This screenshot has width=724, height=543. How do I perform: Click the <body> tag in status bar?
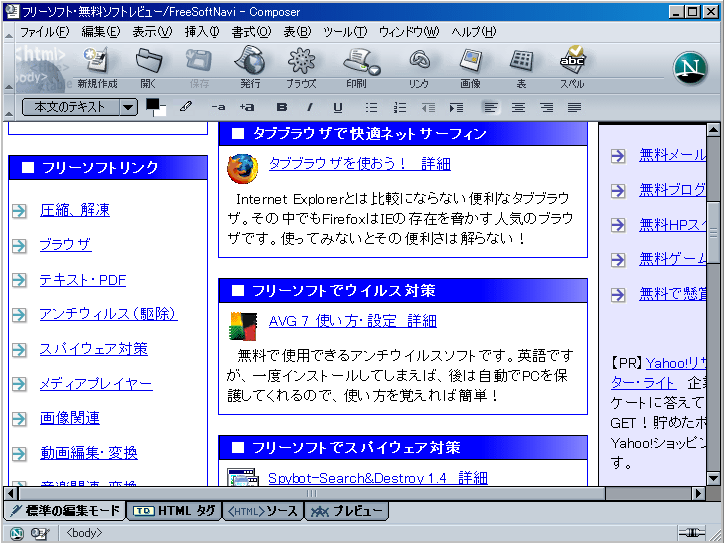pyautogui.click(x=84, y=533)
